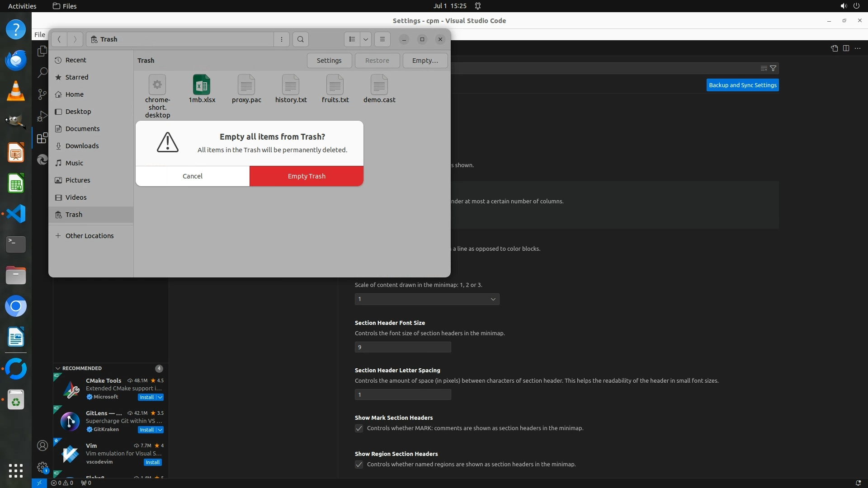This screenshot has width=868, height=488.
Task: Click the Files search magnifier icon
Action: point(301,39)
